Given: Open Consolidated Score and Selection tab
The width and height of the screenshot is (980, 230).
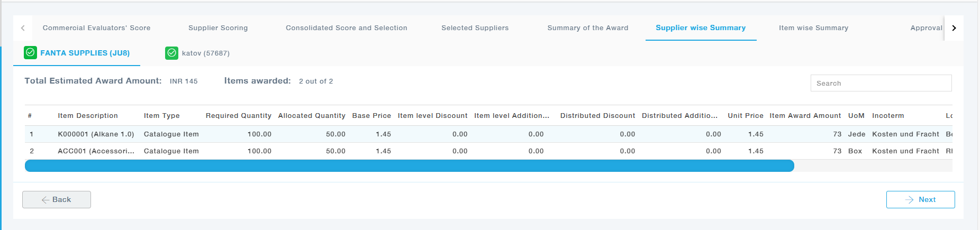Looking at the screenshot, I should click(346, 28).
